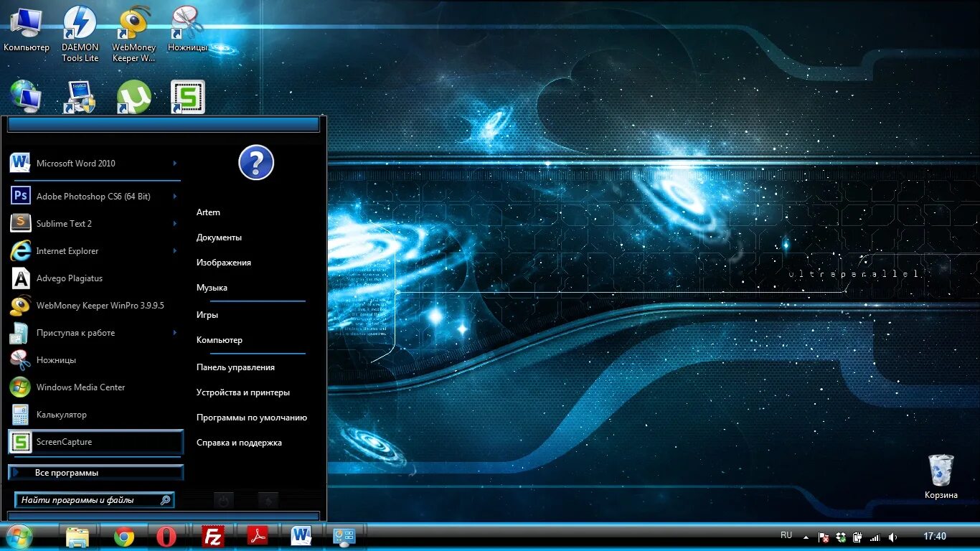Screen dimensions: 980x551
Task: Open Документы from Start menu
Action: [220, 237]
